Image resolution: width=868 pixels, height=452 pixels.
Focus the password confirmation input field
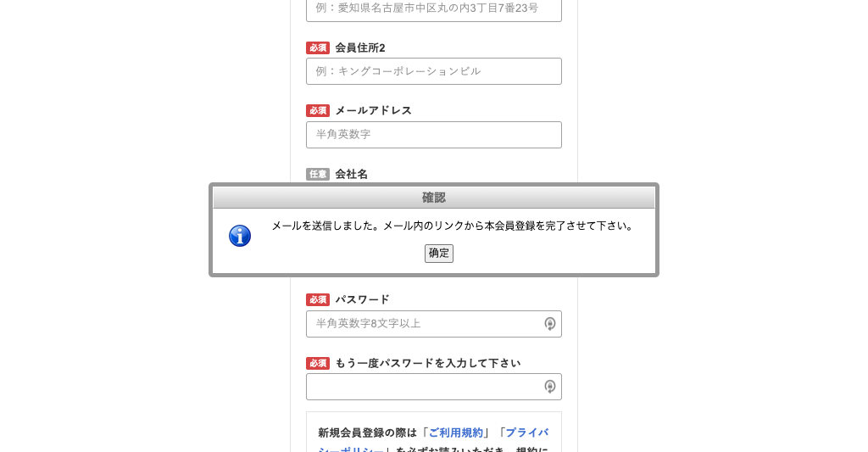[x=433, y=387]
